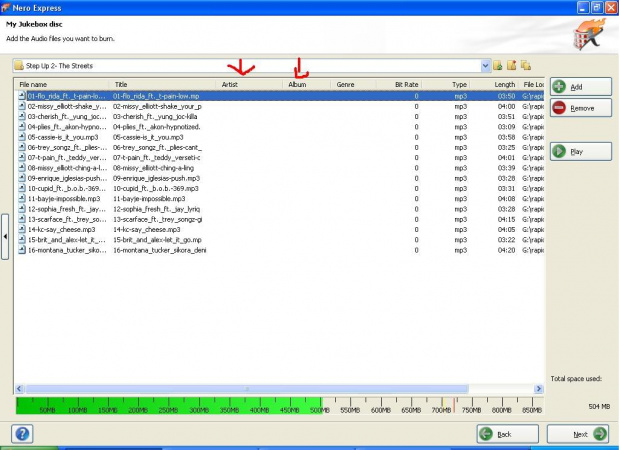Click the multiple folders view icon
The height and width of the screenshot is (450, 620).
(x=526, y=65)
